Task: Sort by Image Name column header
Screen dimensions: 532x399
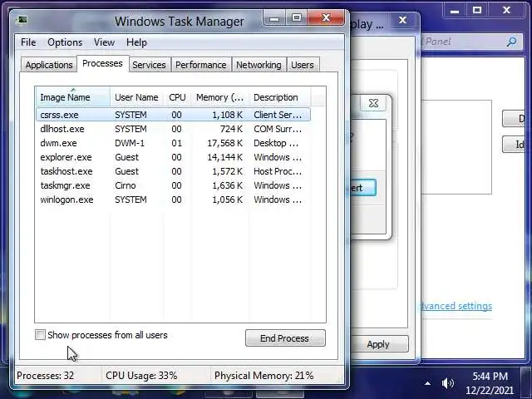Action: 72,97
